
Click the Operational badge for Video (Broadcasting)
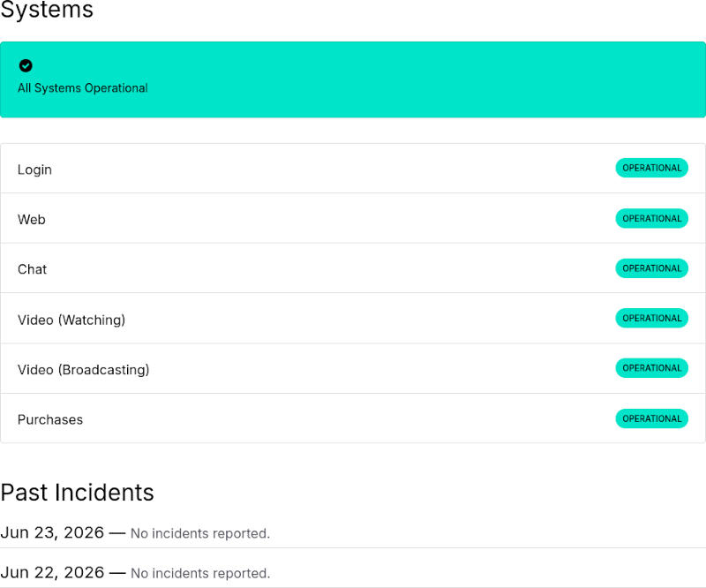click(x=651, y=368)
